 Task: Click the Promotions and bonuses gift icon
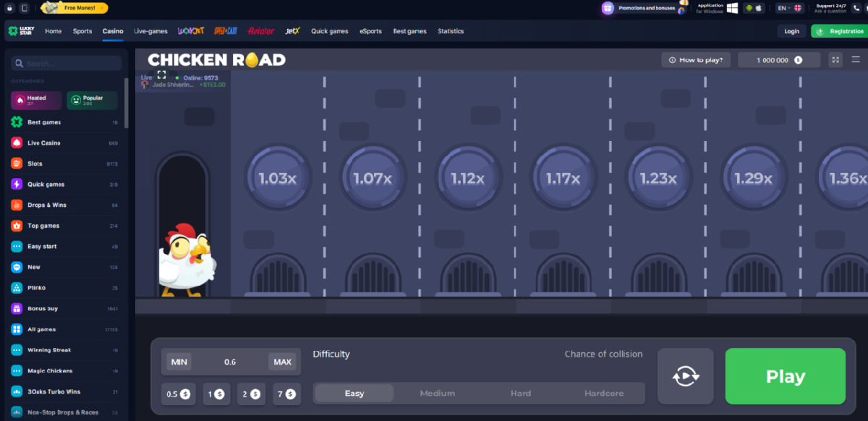click(608, 8)
